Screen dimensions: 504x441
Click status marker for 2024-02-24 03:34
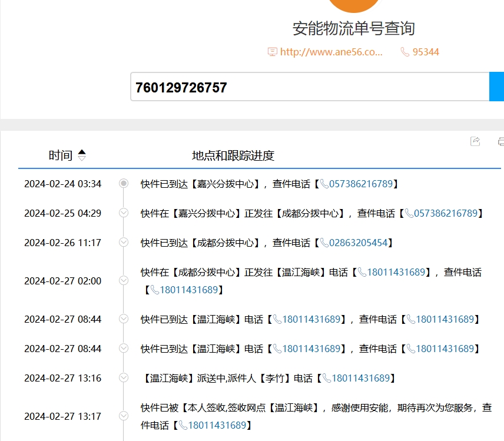pyautogui.click(x=124, y=183)
